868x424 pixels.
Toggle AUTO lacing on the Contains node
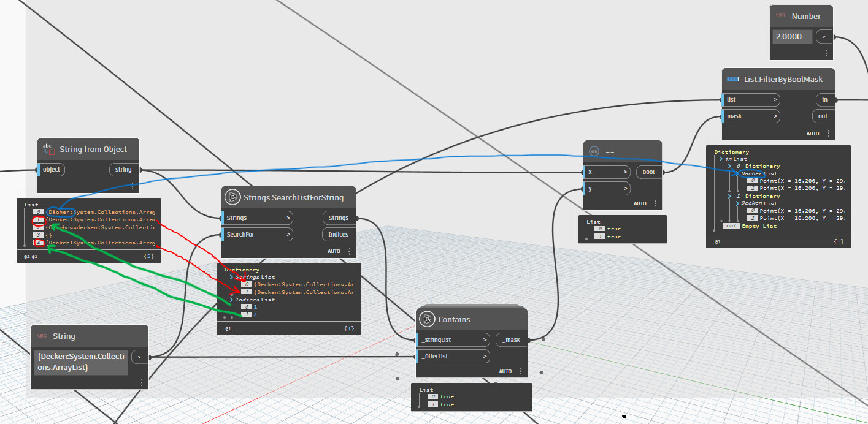coord(505,371)
